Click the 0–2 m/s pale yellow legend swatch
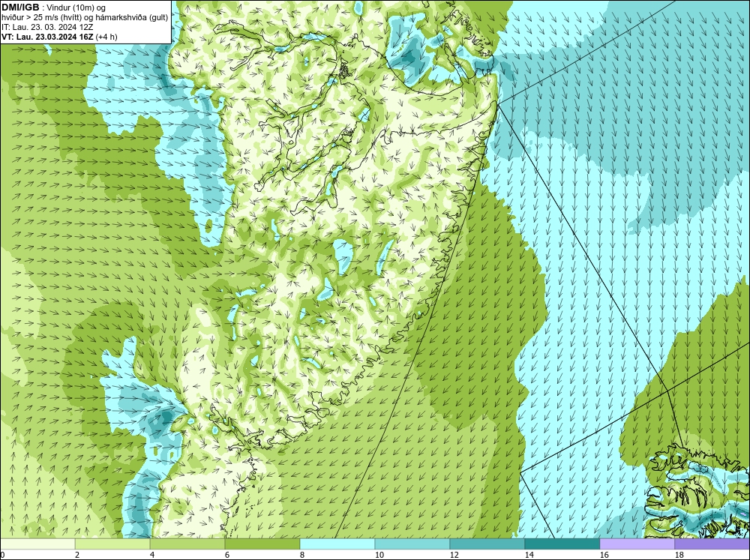The width and height of the screenshot is (750, 560). (37, 544)
